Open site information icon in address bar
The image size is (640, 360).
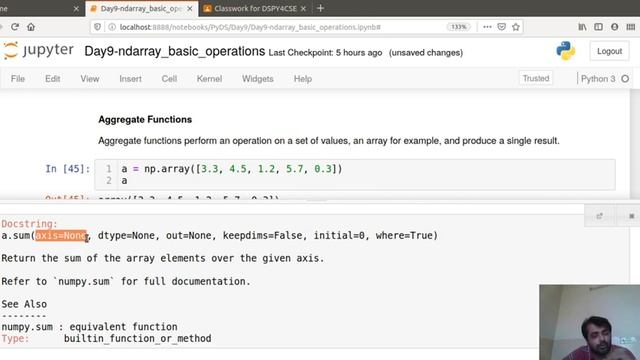point(111,27)
